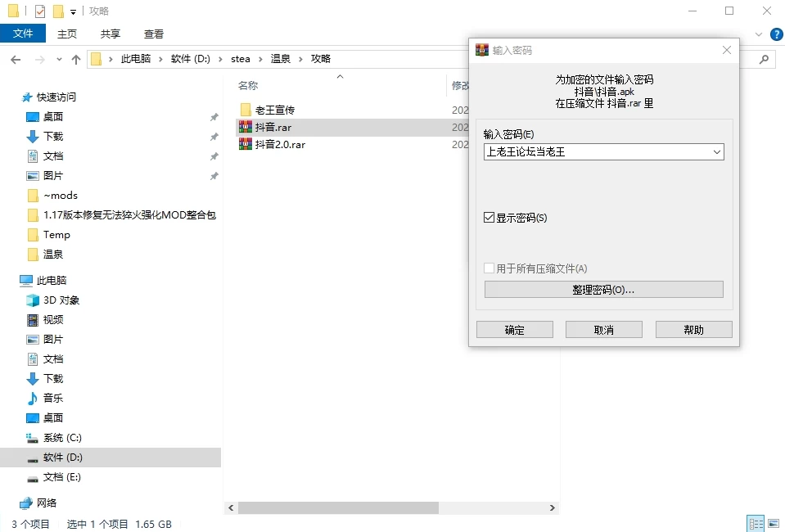Click 整理密码(O)... button
Screen dimensions: 785x532
(x=604, y=290)
